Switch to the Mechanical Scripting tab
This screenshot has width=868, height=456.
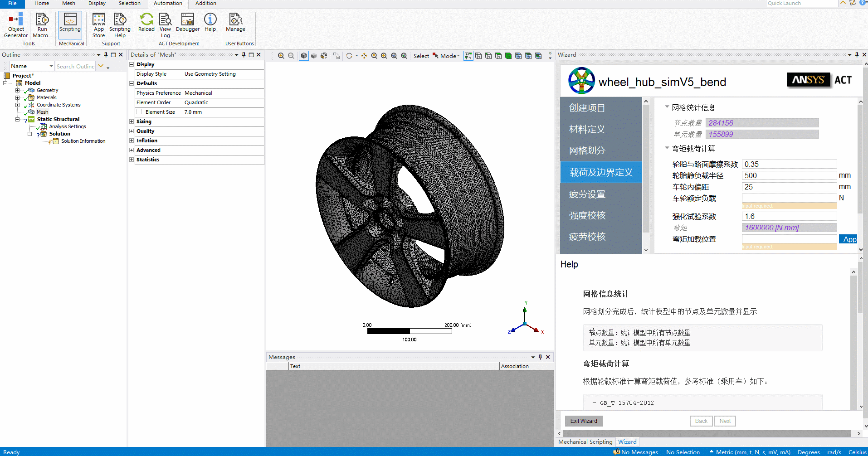(585, 441)
